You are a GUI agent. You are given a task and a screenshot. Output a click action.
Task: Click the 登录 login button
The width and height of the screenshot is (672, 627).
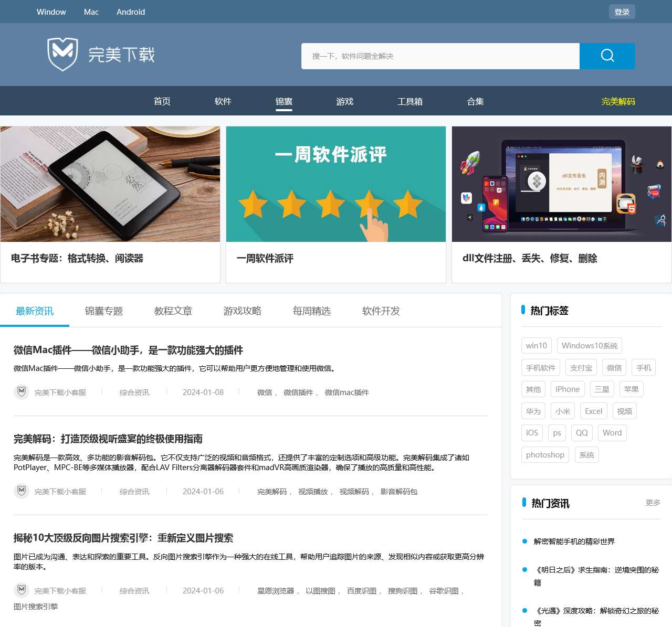tap(622, 12)
